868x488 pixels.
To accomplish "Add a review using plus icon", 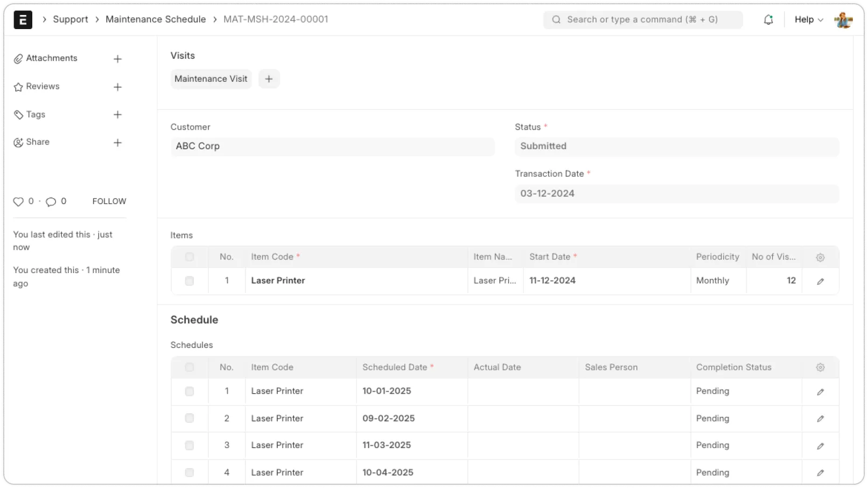I will pos(117,87).
